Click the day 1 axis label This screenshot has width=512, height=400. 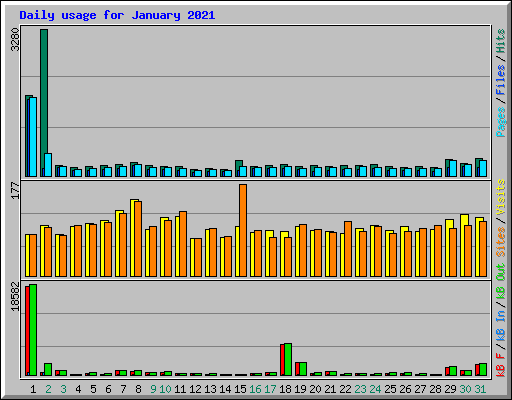pyautogui.click(x=33, y=389)
